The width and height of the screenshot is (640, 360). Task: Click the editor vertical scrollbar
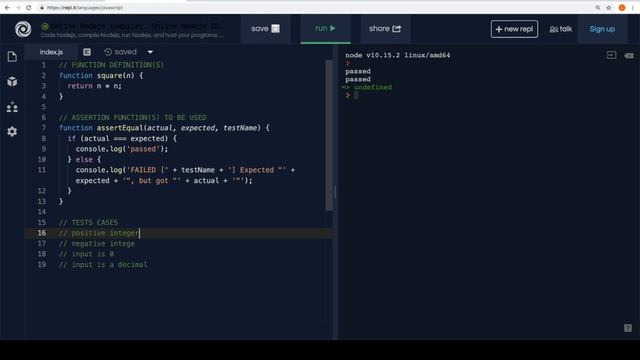click(x=329, y=136)
